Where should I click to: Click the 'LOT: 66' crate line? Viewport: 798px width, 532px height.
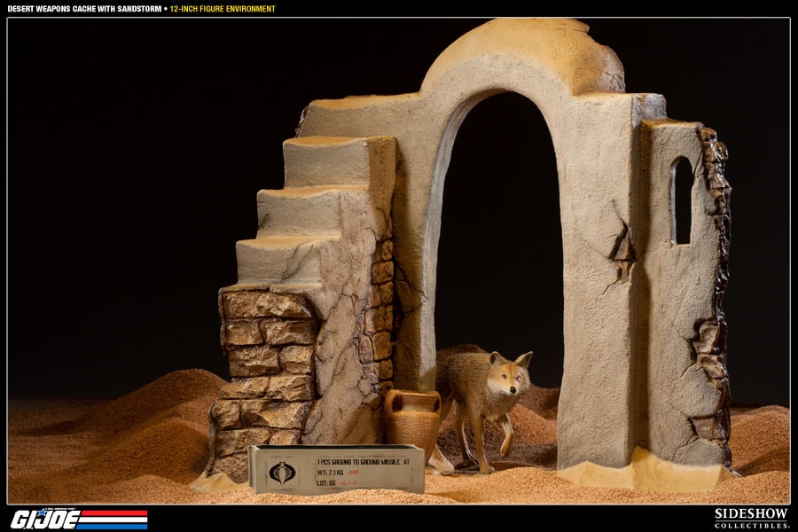pos(326,482)
